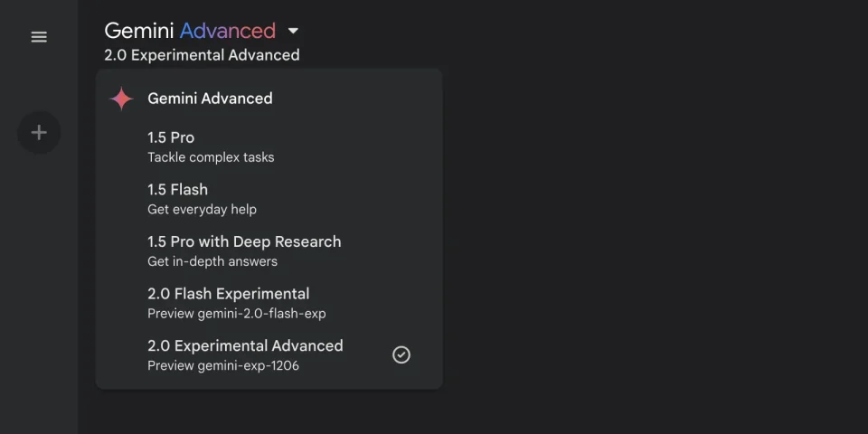Click the Gemini sparkle star icon
Screen dimensions: 868x434
click(x=121, y=99)
